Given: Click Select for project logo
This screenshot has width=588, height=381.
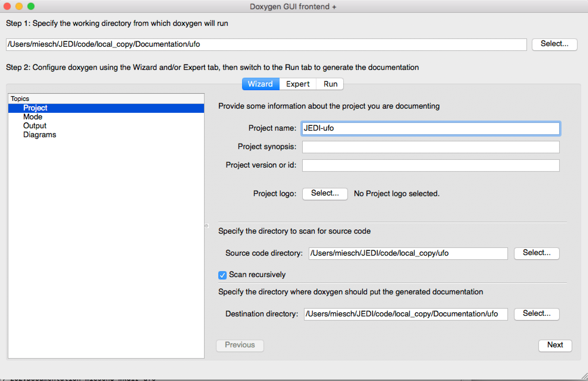Looking at the screenshot, I should click(324, 193).
